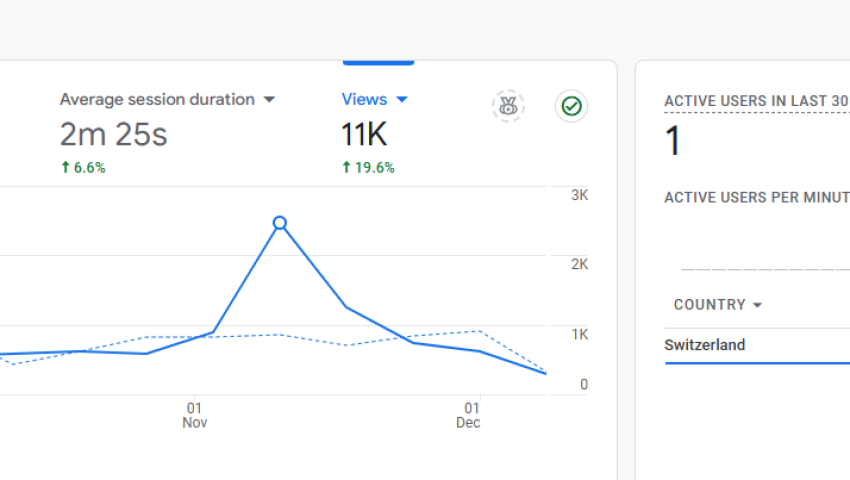This screenshot has height=480, width=850.
Task: Open the Views metric dropdown arrow
Action: tap(402, 100)
